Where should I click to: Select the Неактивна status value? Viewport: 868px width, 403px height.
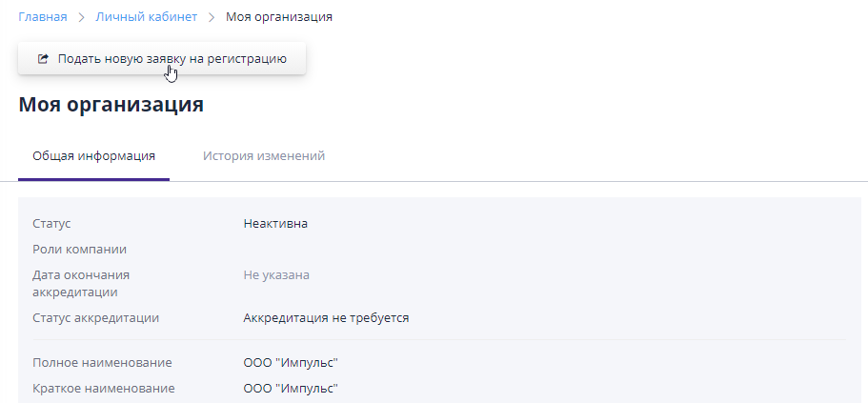click(275, 224)
